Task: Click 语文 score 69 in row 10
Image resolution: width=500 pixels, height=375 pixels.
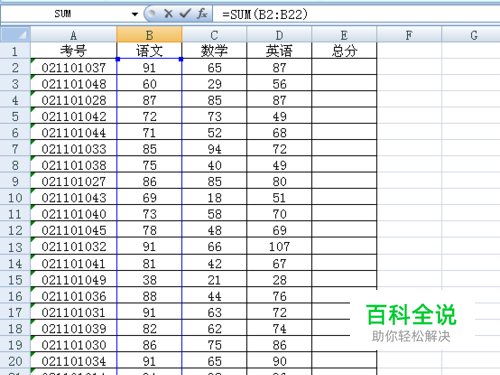Action: (x=149, y=198)
